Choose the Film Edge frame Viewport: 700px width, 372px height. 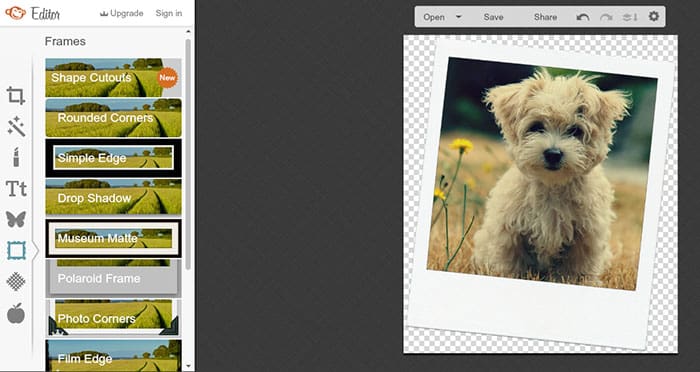point(113,355)
